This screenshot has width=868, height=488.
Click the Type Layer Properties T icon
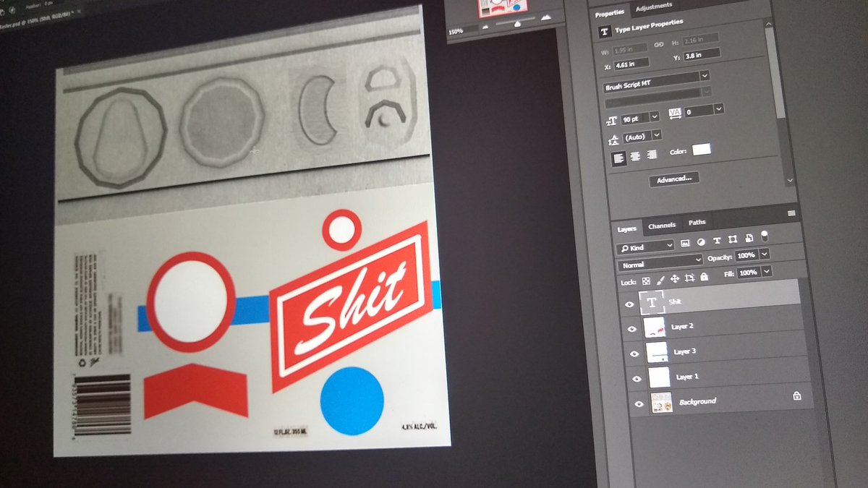point(605,31)
